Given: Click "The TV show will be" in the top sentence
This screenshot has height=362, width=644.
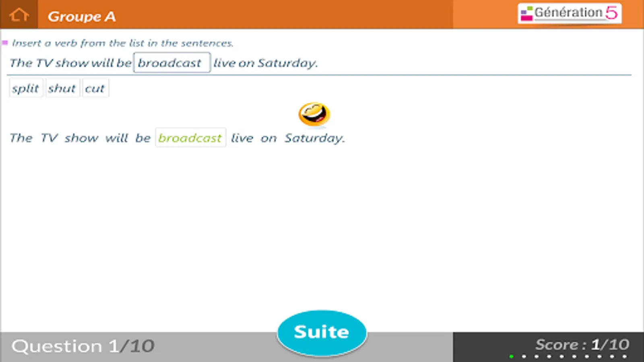Looking at the screenshot, I should (x=70, y=63).
